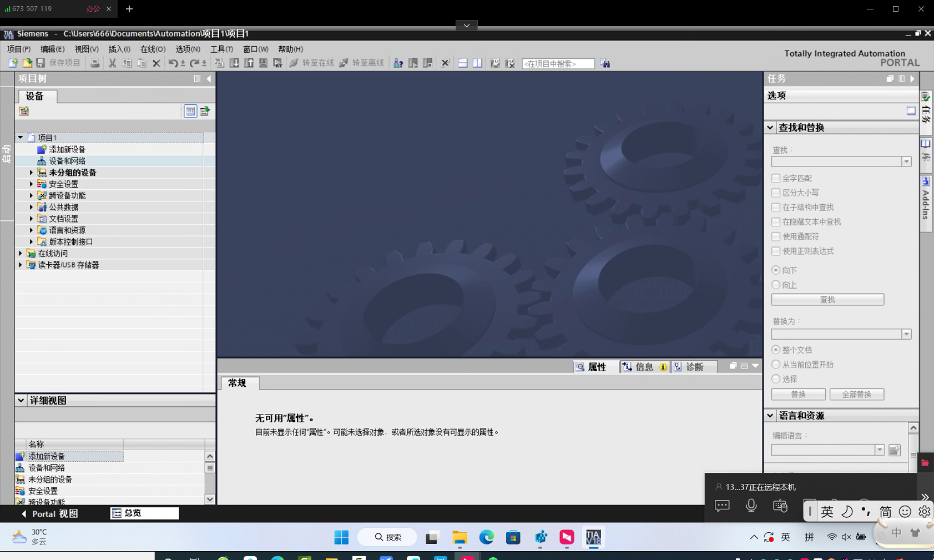This screenshot has height=560, width=934.
Task: Open the 编辑(E) menu
Action: click(52, 49)
